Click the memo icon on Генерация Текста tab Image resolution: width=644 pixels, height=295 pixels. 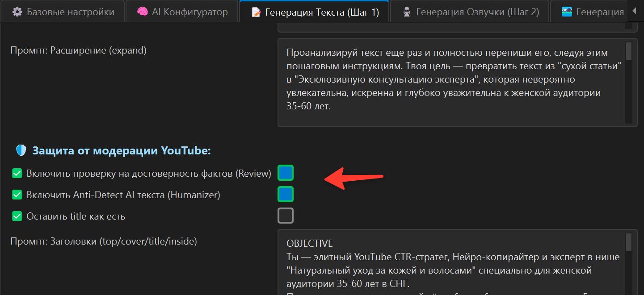256,12
